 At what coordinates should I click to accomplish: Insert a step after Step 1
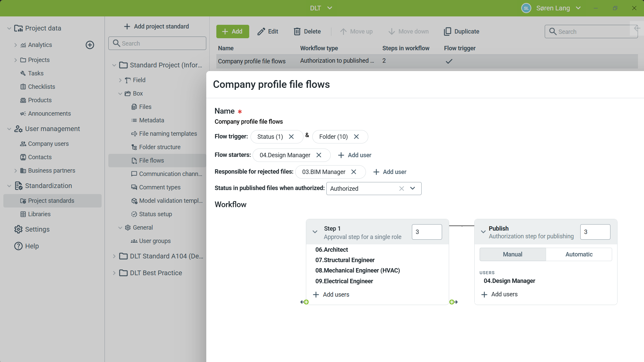[453, 302]
